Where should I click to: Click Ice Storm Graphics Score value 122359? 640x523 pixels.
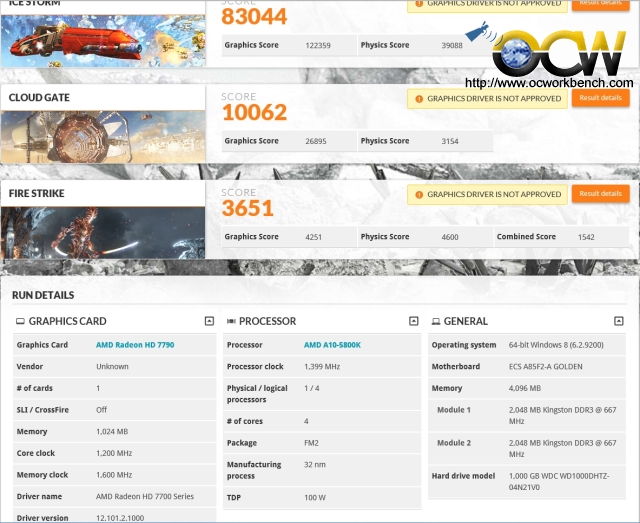318,45
